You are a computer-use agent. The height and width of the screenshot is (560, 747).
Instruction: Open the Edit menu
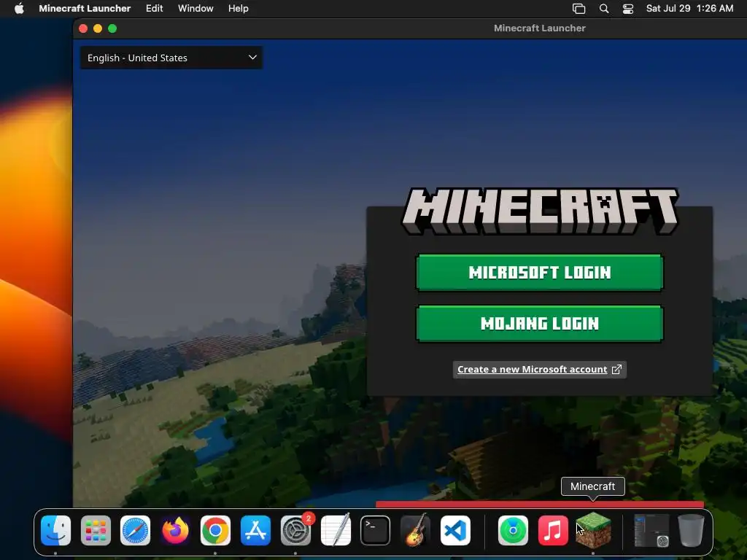(x=155, y=9)
